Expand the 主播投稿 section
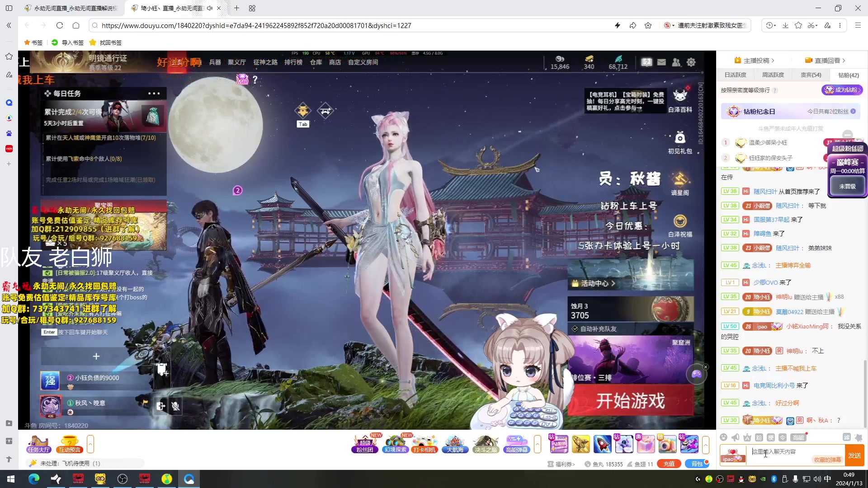868x488 pixels. pos(754,61)
